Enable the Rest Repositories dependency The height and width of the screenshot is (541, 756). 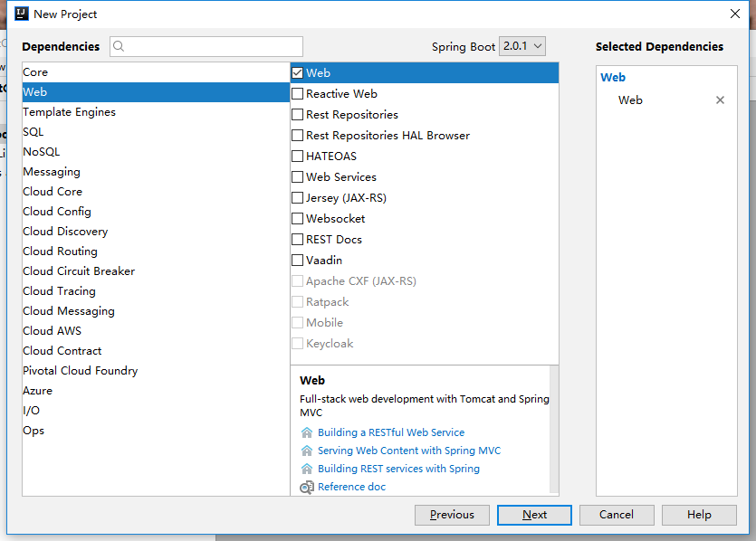click(x=298, y=115)
